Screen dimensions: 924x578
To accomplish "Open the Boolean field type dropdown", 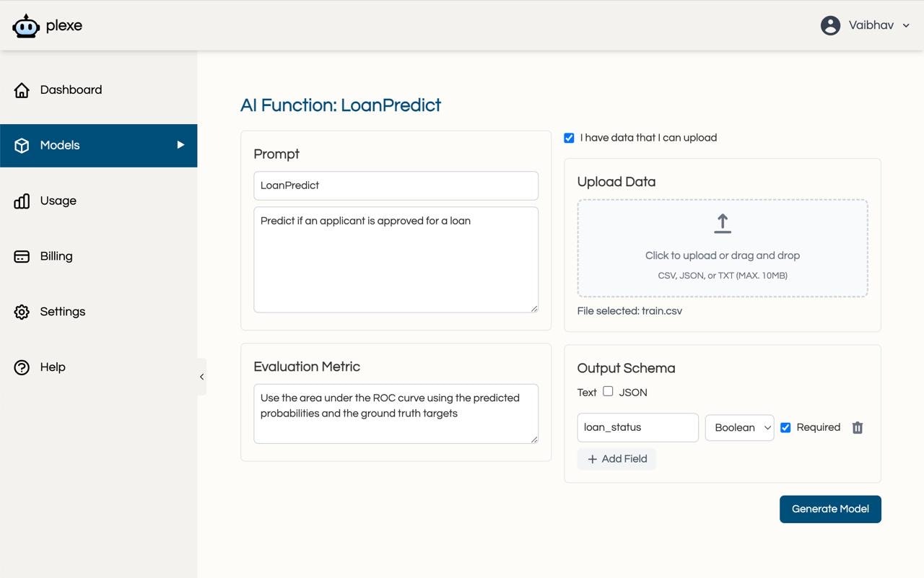I will pos(739,428).
